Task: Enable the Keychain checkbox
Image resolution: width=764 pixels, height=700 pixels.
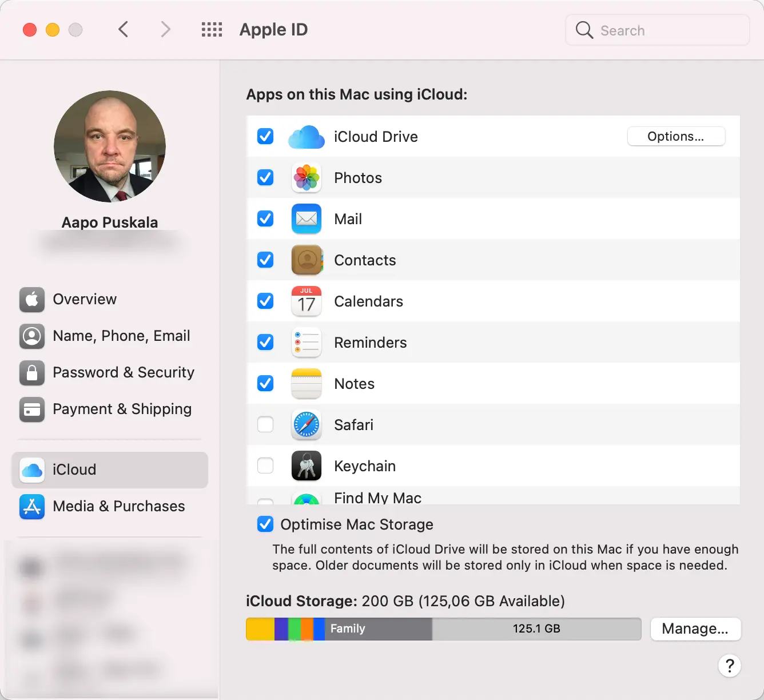Action: coord(265,466)
